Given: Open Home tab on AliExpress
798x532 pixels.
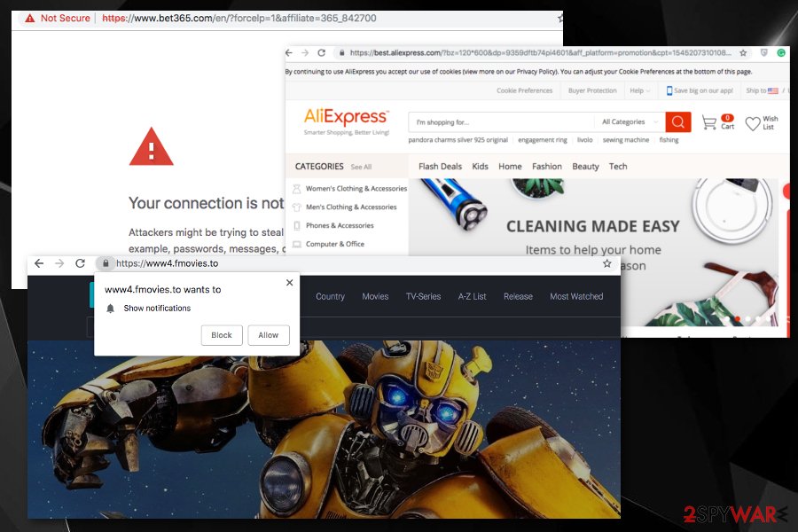Looking at the screenshot, I should tap(510, 167).
